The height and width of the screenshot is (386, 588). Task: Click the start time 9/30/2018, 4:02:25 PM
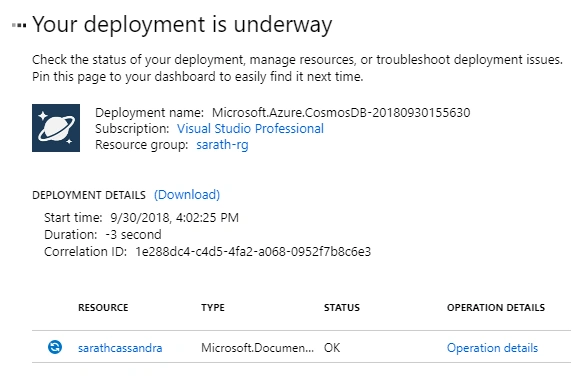[174, 218]
